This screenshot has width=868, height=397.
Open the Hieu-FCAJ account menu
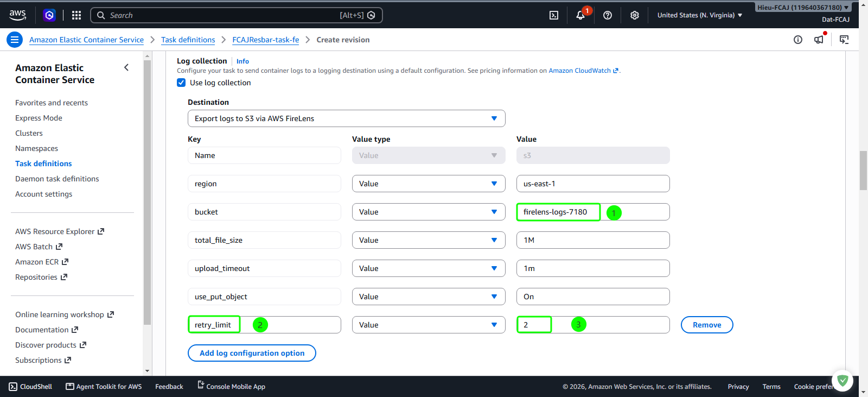(x=803, y=8)
